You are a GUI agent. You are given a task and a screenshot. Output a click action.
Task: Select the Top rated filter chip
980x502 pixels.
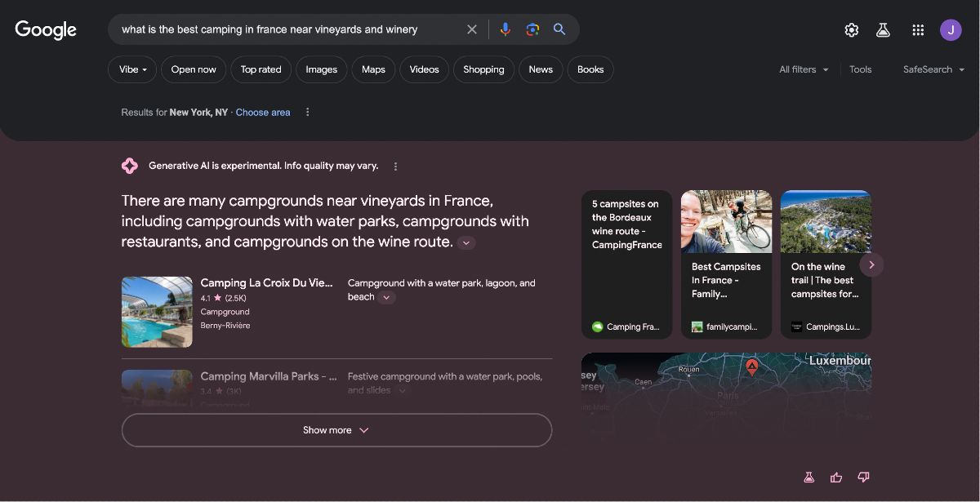(261, 69)
